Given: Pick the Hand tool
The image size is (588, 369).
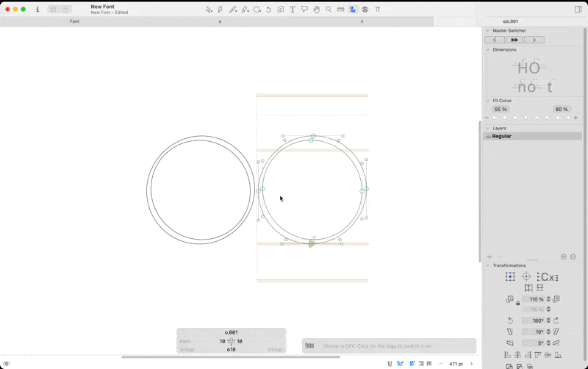Looking at the screenshot, I should pos(317,10).
